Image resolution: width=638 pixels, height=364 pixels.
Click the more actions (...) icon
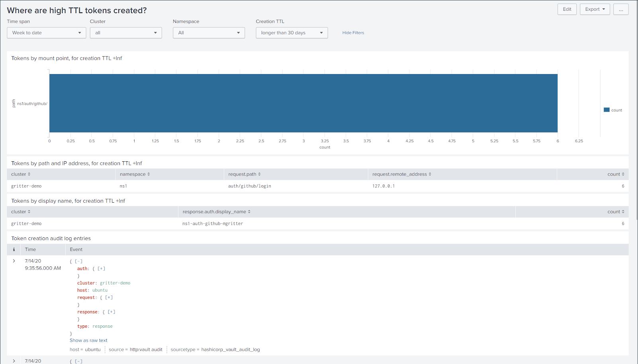pos(620,9)
